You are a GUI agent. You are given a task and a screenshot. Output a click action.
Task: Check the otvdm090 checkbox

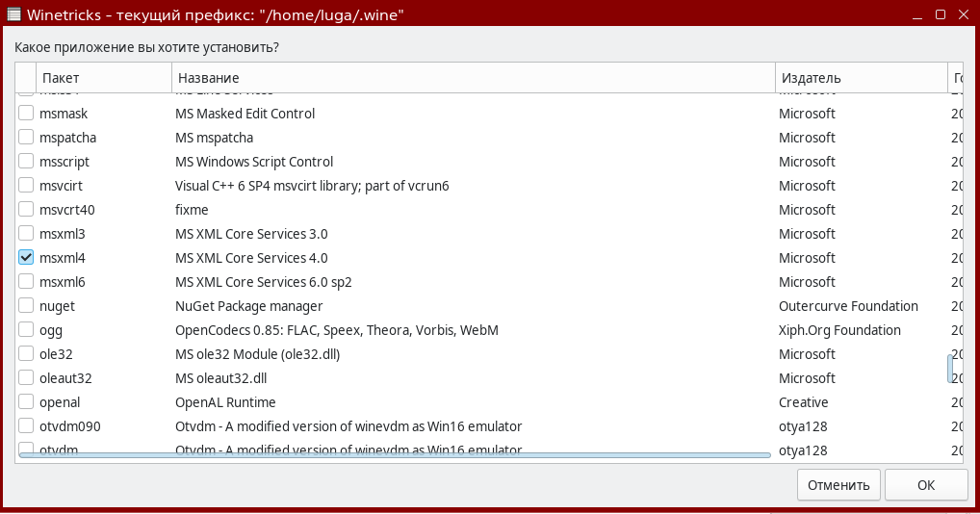26,426
